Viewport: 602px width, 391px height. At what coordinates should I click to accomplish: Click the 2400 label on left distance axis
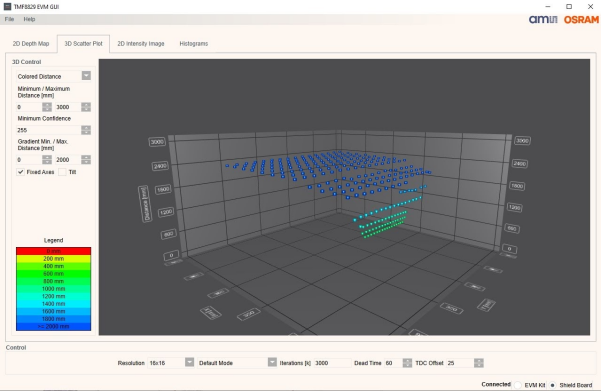click(160, 166)
